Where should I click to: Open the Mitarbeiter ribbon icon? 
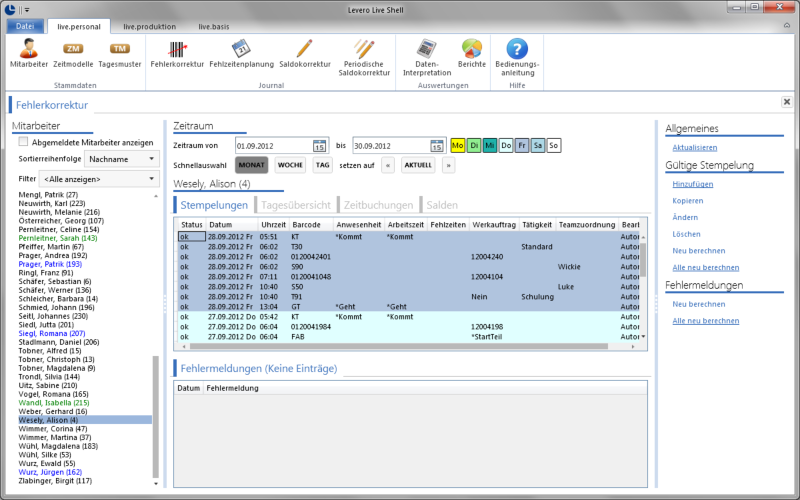click(x=29, y=48)
